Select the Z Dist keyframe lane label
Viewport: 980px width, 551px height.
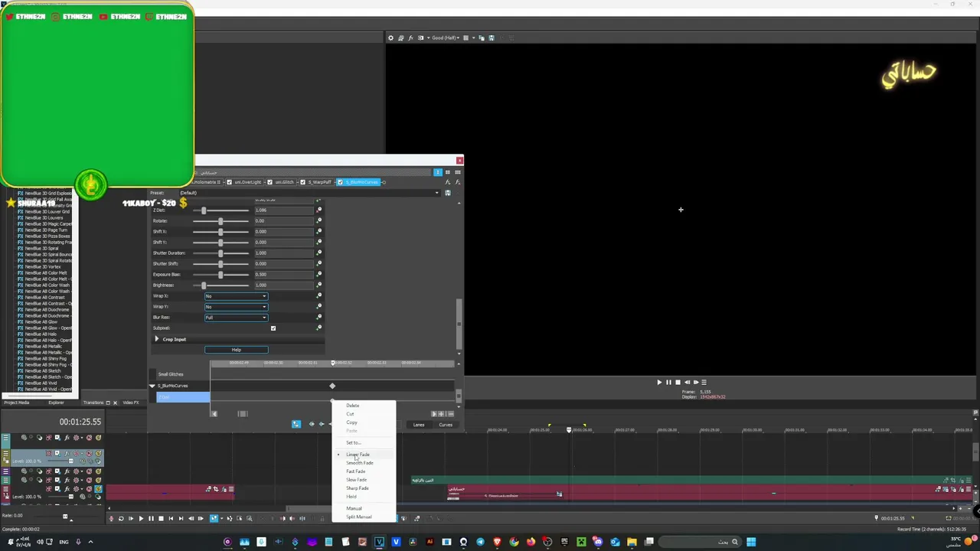(183, 397)
